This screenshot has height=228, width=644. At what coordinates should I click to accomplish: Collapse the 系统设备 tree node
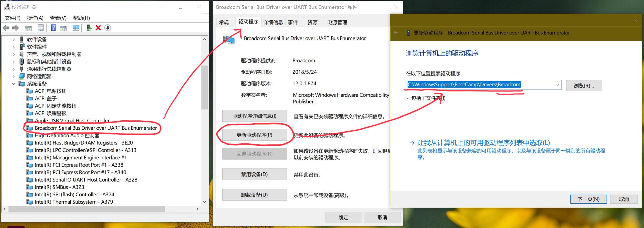tap(14, 84)
